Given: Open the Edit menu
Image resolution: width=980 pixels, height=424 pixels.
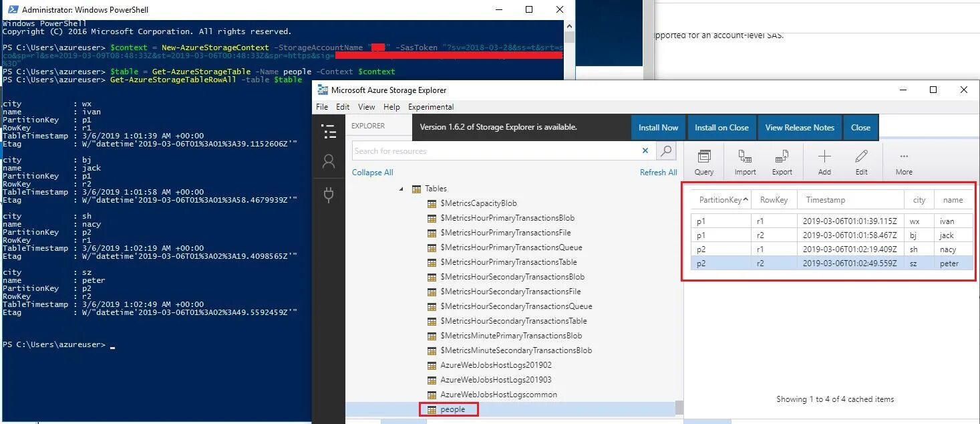Looking at the screenshot, I should 343,107.
